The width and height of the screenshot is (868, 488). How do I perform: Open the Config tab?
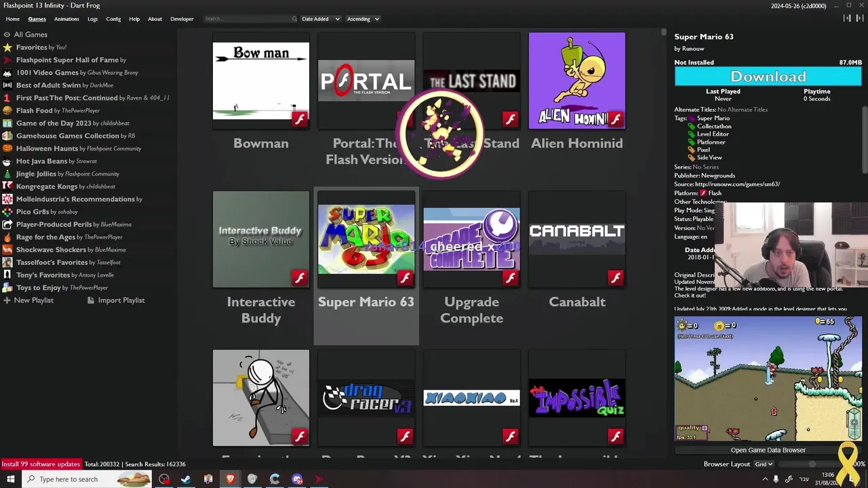pos(113,19)
